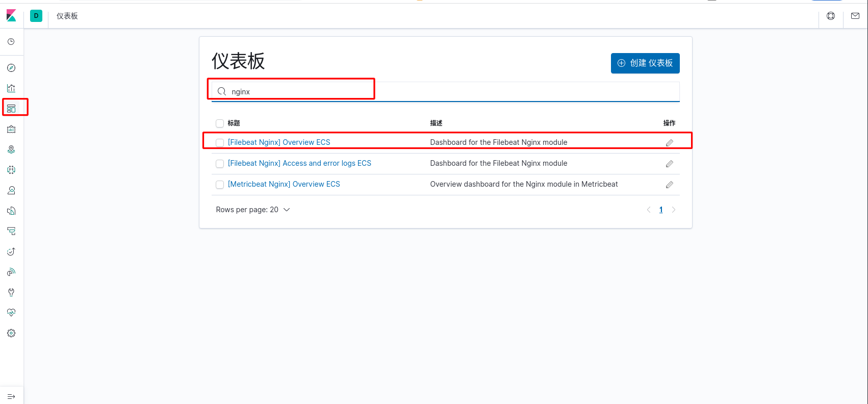Open [Filebeat Nginx] Overview ECS dashboard
Image resolution: width=868 pixels, height=404 pixels.
(279, 142)
